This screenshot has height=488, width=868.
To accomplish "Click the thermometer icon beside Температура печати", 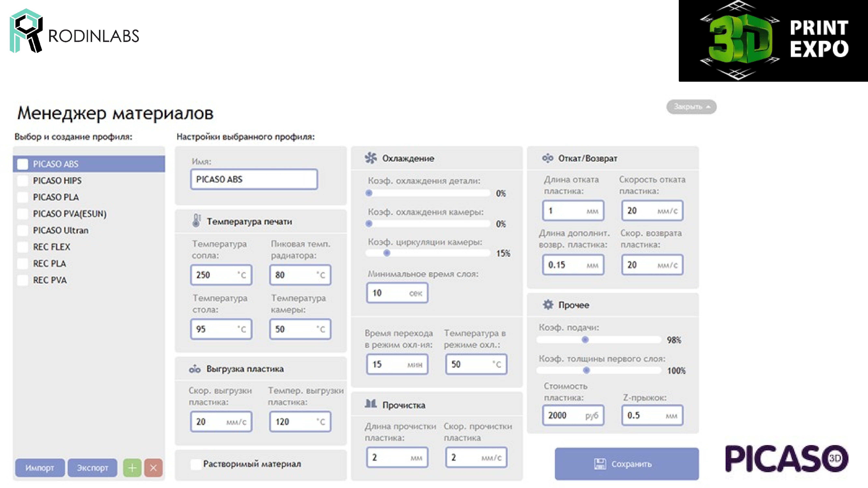I will point(196,221).
